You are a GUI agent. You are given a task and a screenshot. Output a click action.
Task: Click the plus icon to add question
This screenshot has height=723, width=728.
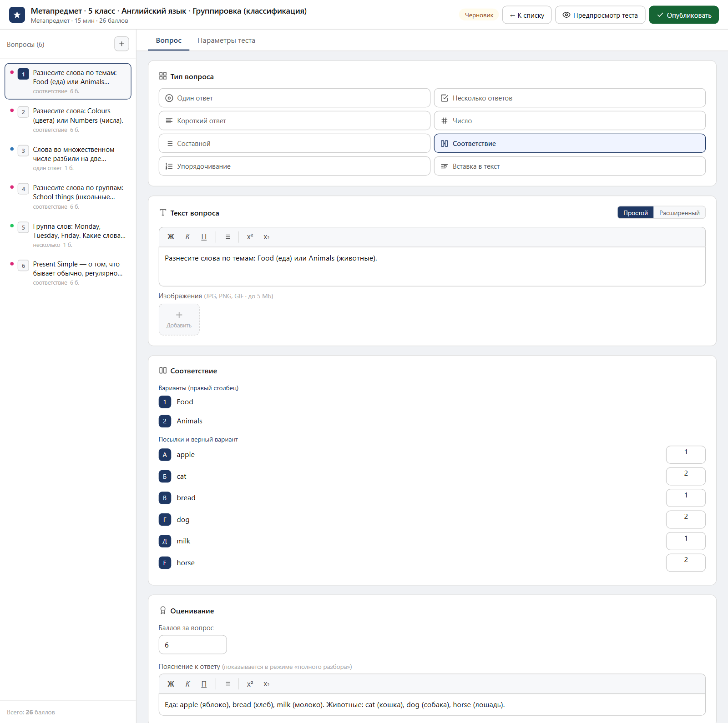(x=121, y=44)
